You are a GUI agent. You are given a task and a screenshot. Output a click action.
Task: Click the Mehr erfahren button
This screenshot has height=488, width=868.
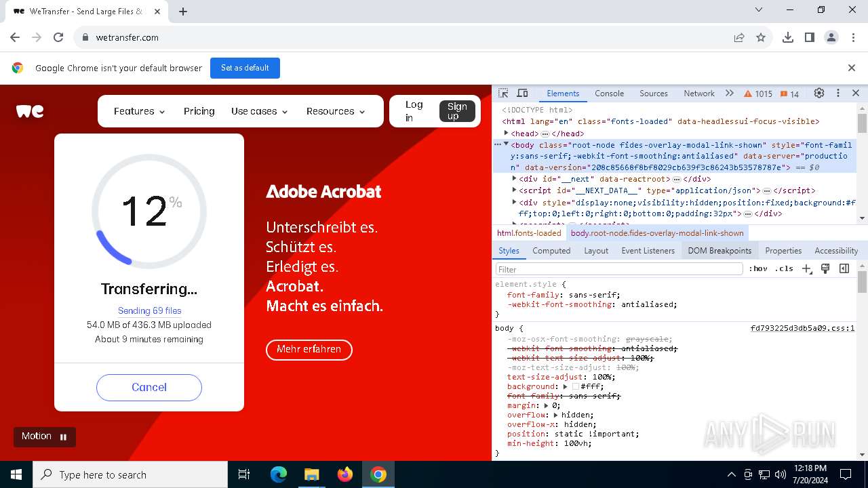coord(309,350)
